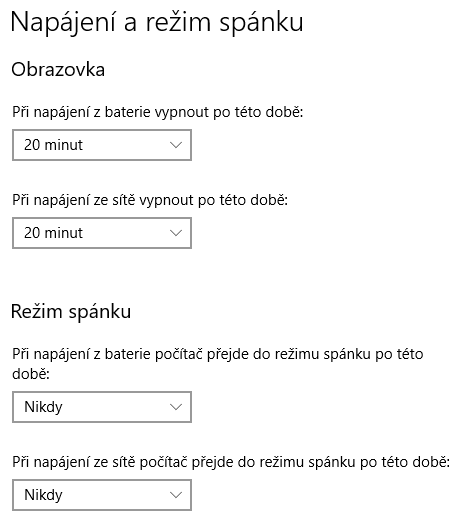Viewport: 467px width, 529px height.
Task: Select 'Nikdy' value under battery sleep setting
Action: point(43,407)
